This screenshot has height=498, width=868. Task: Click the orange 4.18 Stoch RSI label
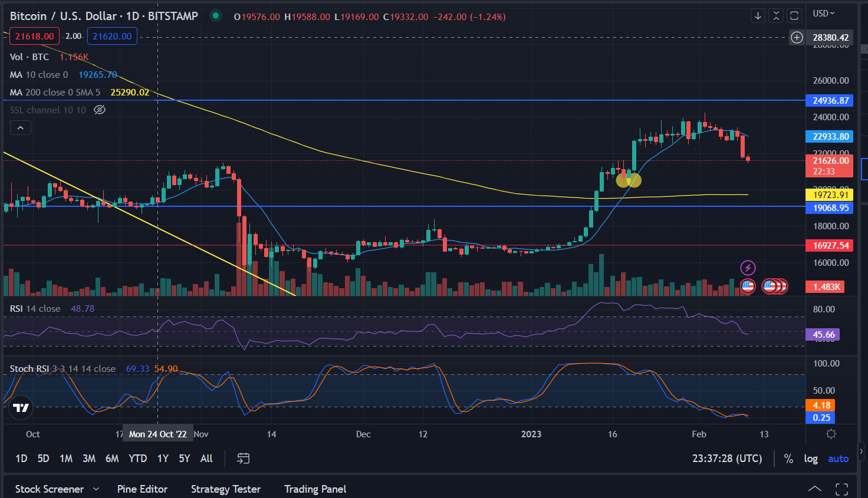[x=821, y=405]
